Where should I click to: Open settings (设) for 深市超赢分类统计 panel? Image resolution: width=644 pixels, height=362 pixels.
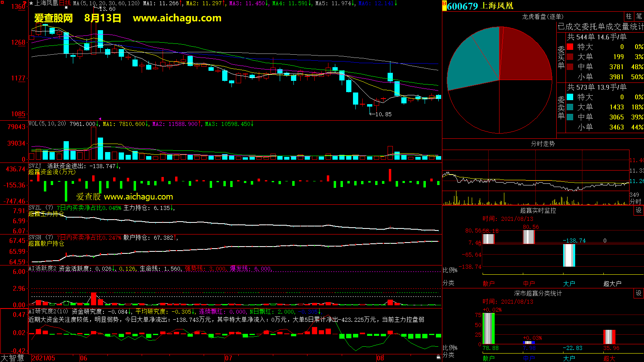click(639, 293)
